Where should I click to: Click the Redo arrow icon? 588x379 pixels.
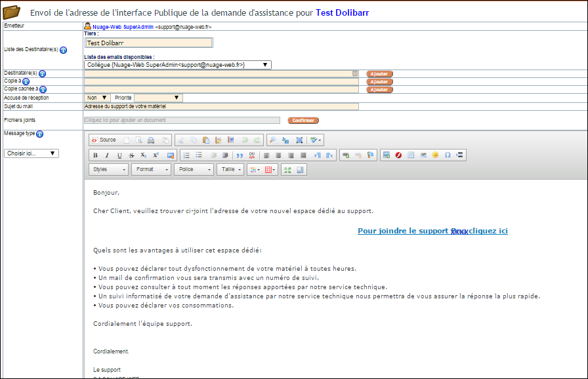[257, 140]
